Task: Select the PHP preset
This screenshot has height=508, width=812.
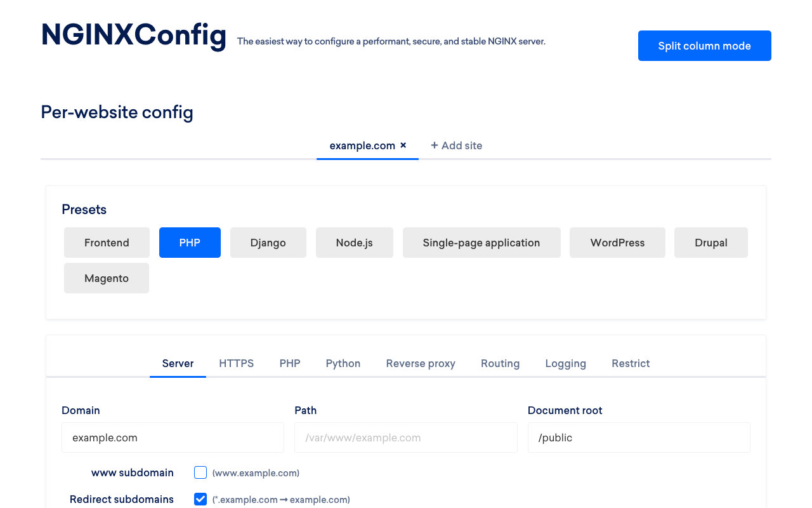Action: coord(190,243)
